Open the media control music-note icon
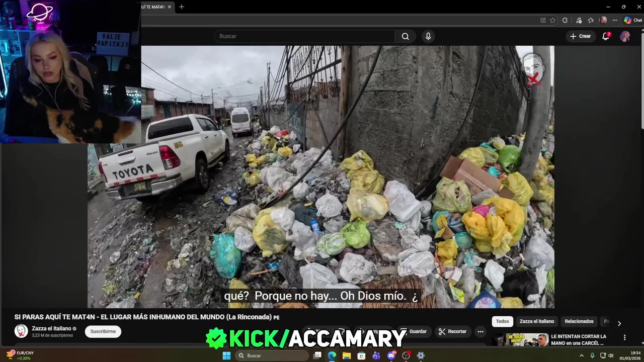Screen dimensions: 644x362 click(x=579, y=20)
